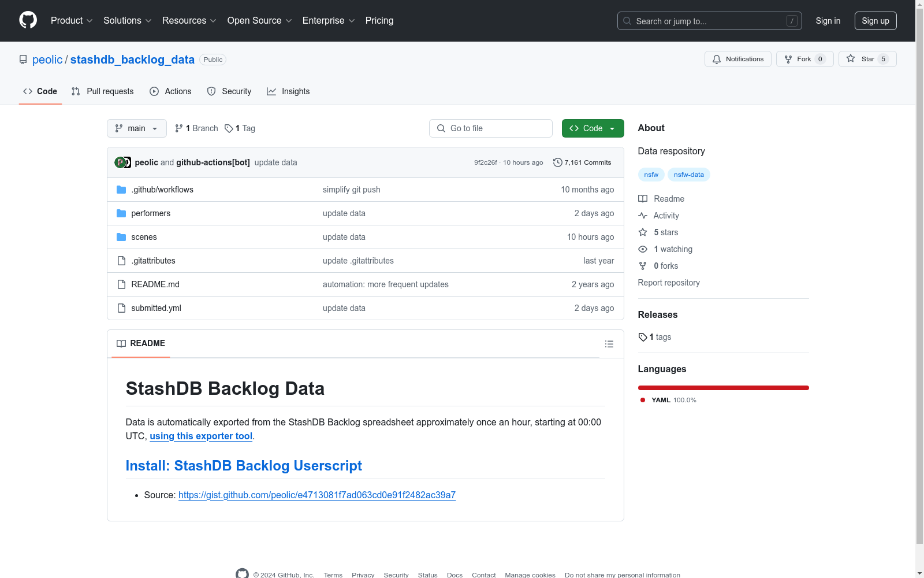Open the using this exporter tool link

(201, 436)
